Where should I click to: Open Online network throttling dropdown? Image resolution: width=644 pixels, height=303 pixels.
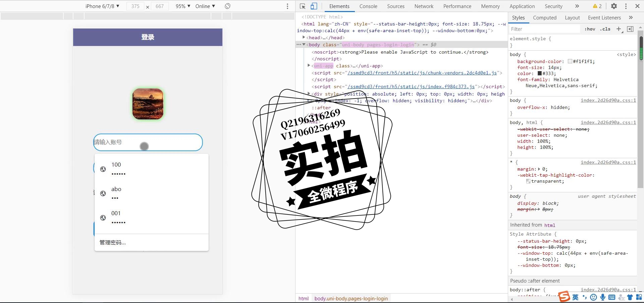click(205, 6)
